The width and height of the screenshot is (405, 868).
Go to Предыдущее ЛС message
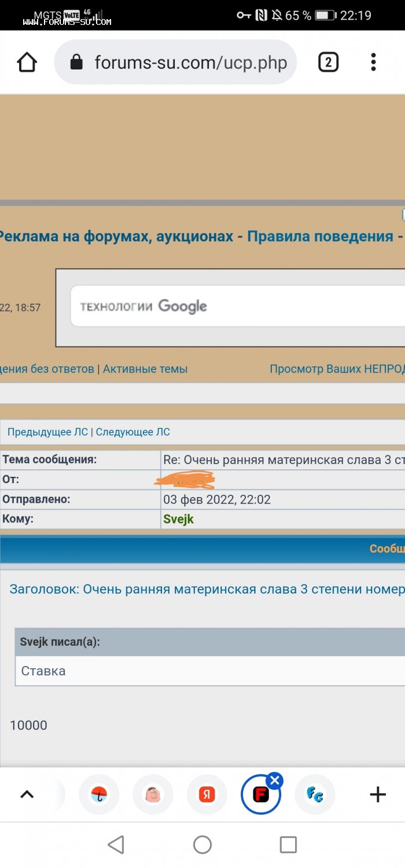coord(47,432)
